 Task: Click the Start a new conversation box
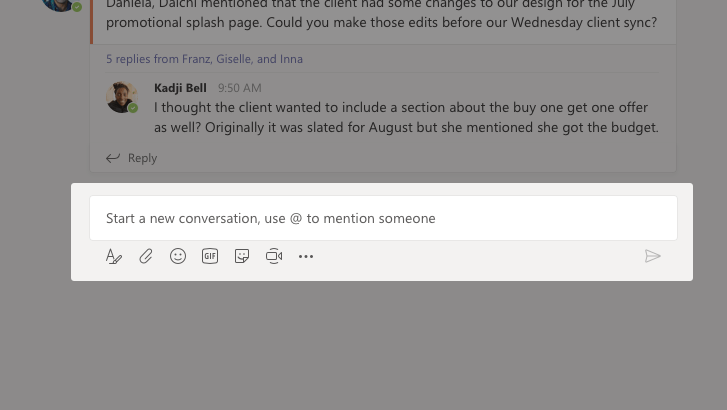pos(383,218)
